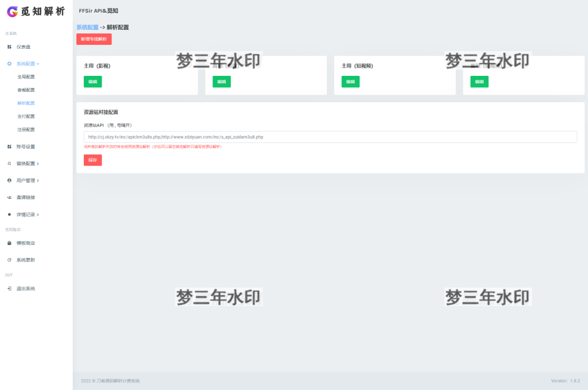This screenshot has height=390, width=588.
Task: Collapse the 系统配置 menu chevron
Action: pos(38,64)
